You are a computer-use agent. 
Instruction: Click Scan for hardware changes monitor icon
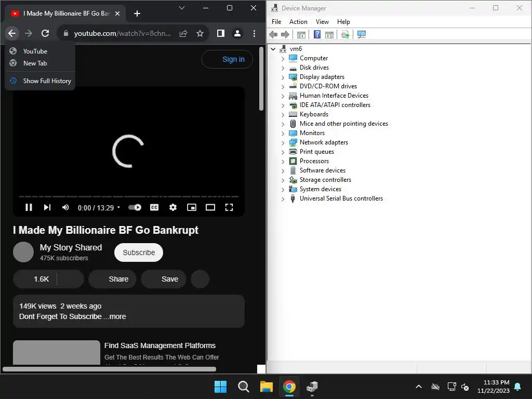point(362,34)
